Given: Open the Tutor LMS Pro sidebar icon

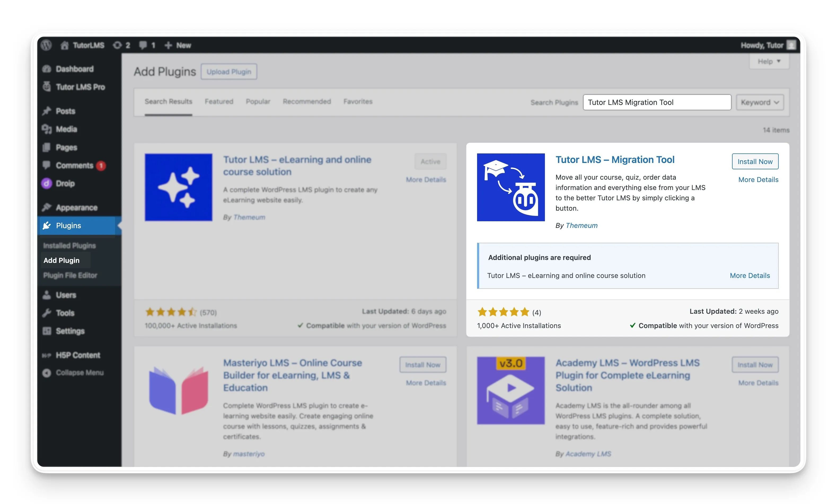Looking at the screenshot, I should 47,87.
